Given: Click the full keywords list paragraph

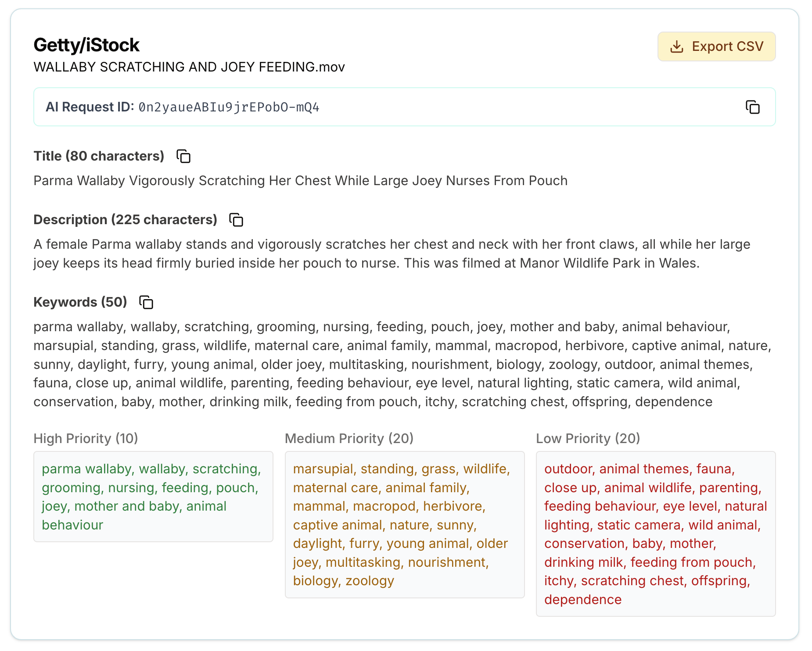Looking at the screenshot, I should tap(402, 364).
